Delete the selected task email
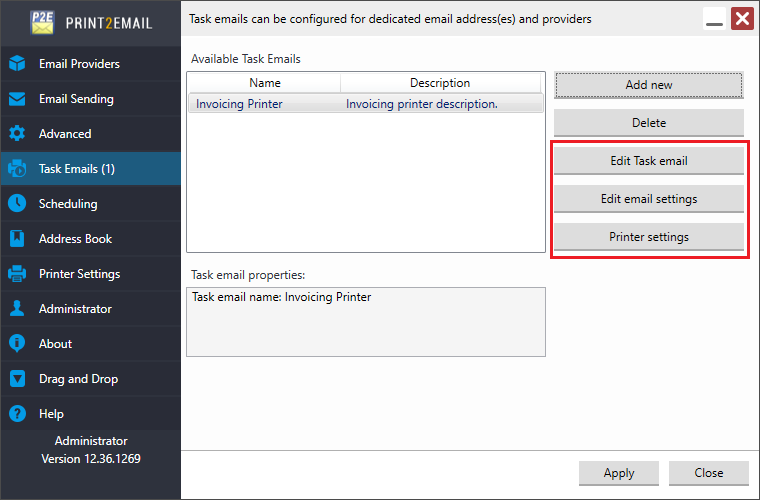760x500 pixels. point(648,123)
